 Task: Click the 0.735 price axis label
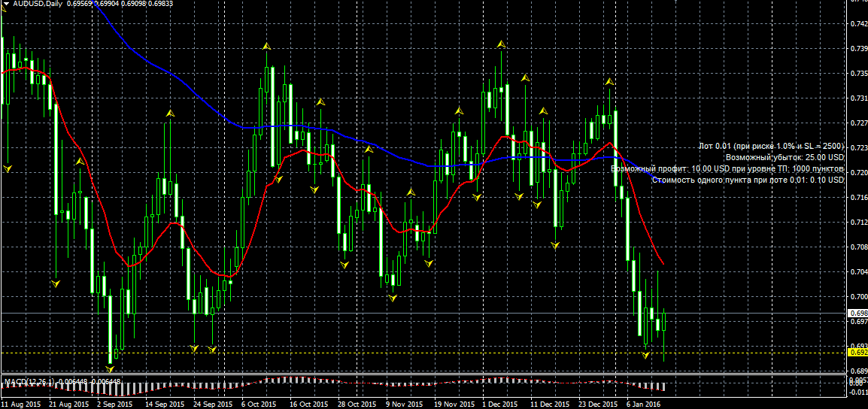(x=858, y=74)
